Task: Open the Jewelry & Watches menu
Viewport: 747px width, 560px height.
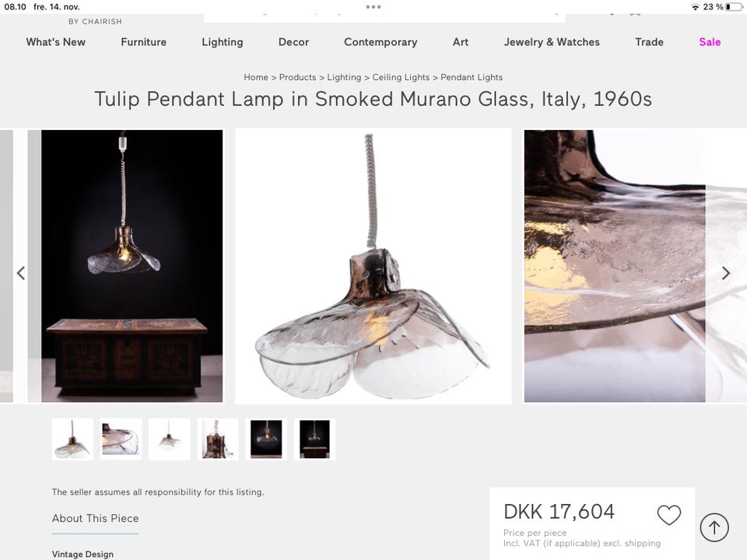Action: (x=552, y=42)
